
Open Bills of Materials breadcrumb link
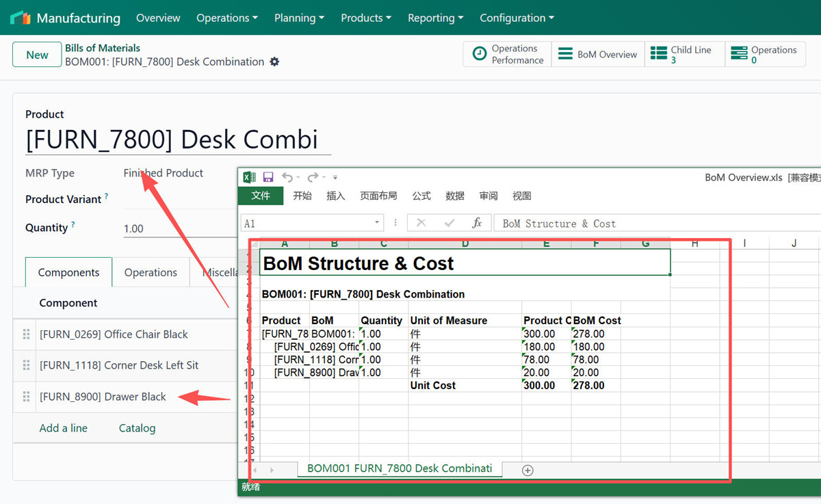click(x=103, y=48)
